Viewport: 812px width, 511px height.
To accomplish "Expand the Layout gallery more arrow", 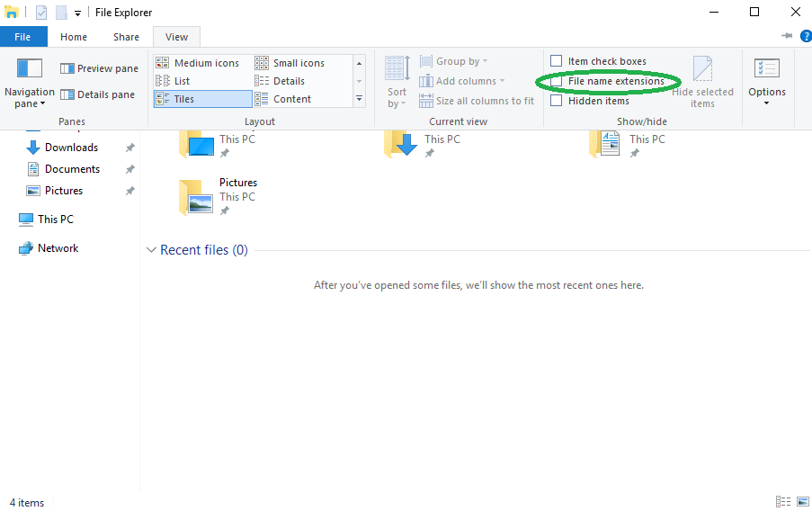I will point(360,99).
